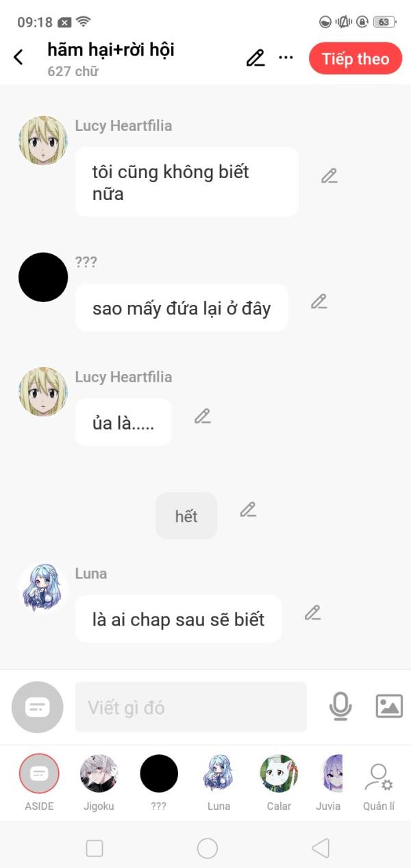Edit the message 'tôi cũng không biết nữa'

click(x=329, y=176)
